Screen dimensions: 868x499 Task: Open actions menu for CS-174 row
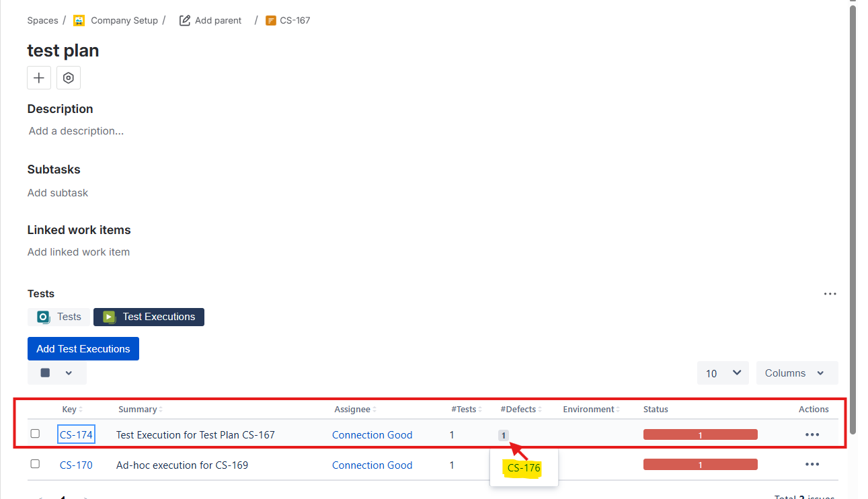[812, 435]
